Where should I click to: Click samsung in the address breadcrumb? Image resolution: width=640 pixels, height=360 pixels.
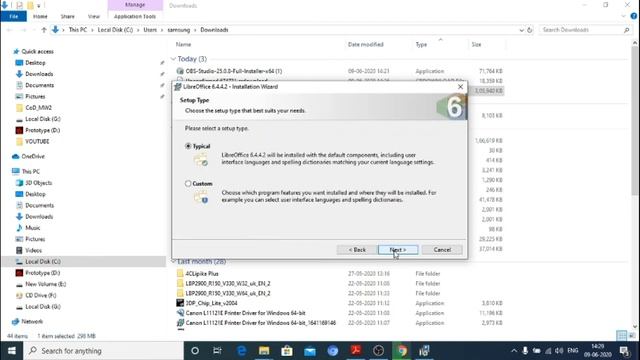point(179,30)
